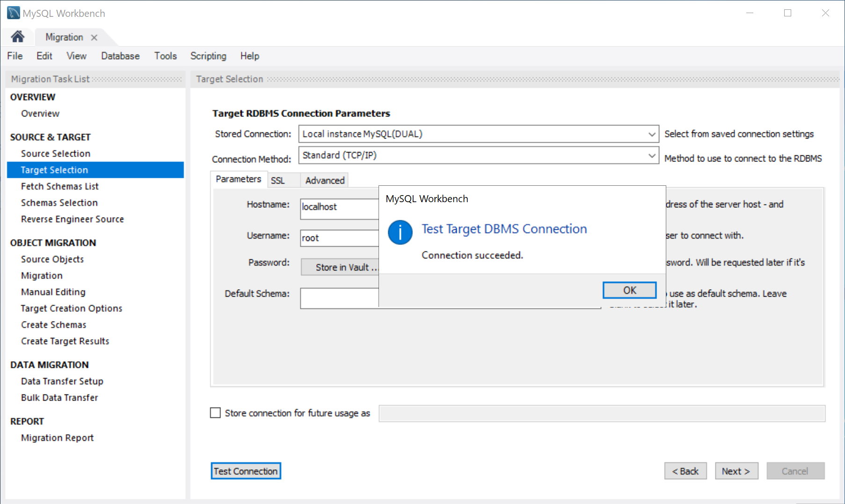Viewport: 845px width, 504px height.
Task: Select Fetch Schemas List task
Action: (60, 186)
